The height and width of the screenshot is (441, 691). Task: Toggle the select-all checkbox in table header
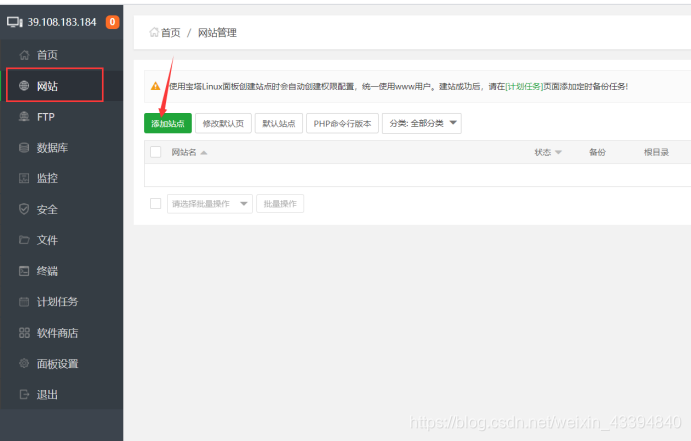156,152
